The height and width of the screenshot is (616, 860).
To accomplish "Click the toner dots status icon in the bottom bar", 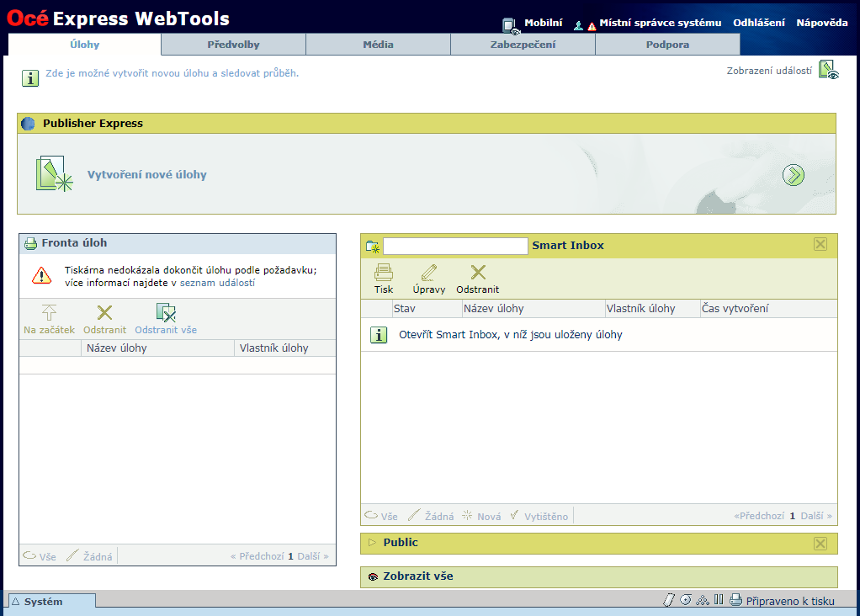I will tap(703, 600).
